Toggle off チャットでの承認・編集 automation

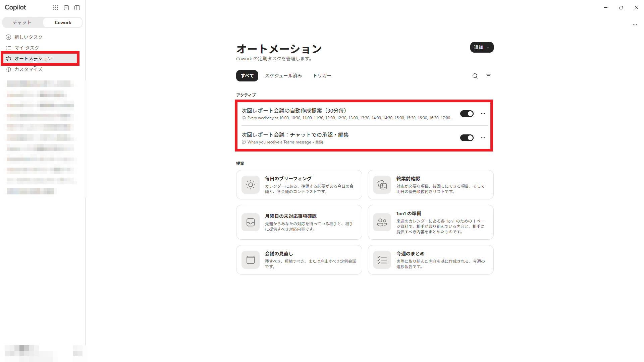tap(467, 138)
